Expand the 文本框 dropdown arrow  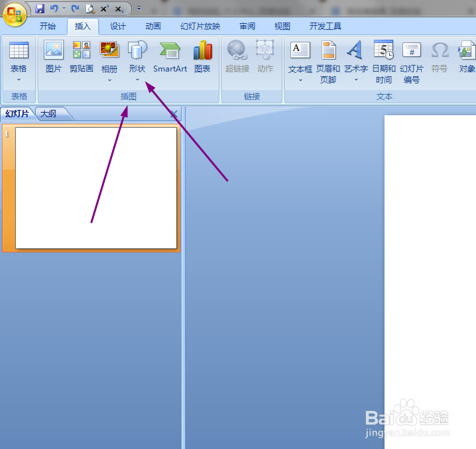pyautogui.click(x=300, y=81)
